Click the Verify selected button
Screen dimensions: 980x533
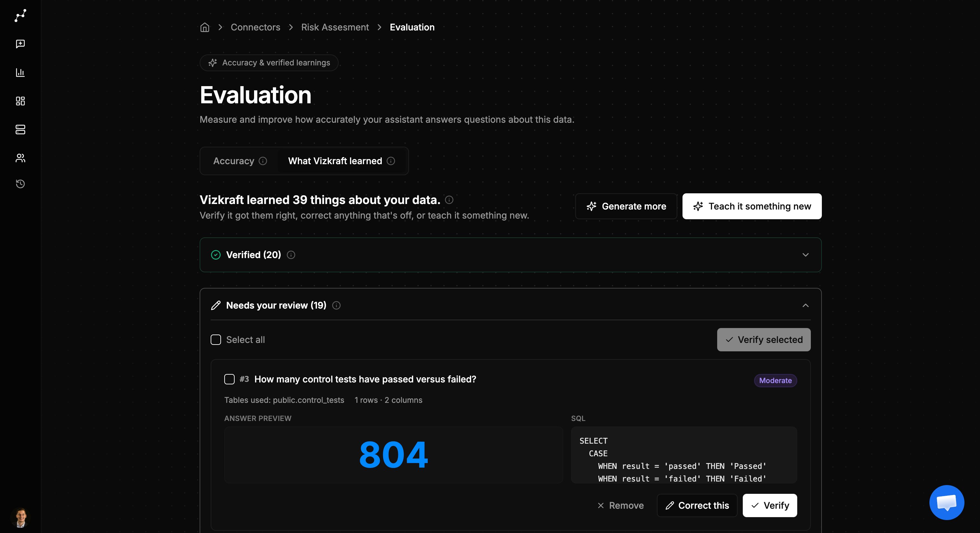[x=764, y=340]
